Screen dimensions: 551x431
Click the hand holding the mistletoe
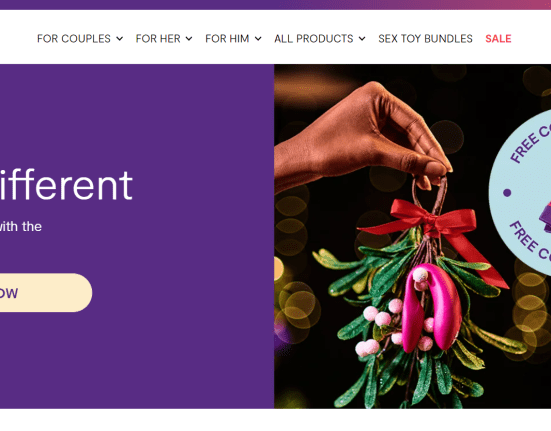click(x=362, y=137)
